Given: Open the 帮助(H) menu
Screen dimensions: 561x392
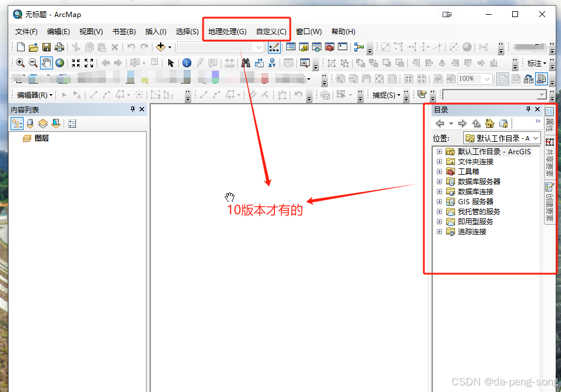Looking at the screenshot, I should click(x=343, y=31).
